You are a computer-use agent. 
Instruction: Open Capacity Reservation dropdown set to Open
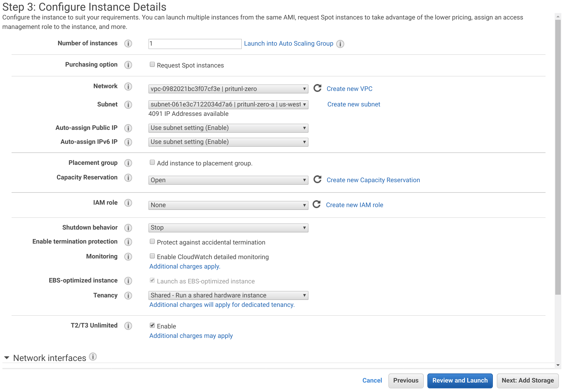coord(228,180)
